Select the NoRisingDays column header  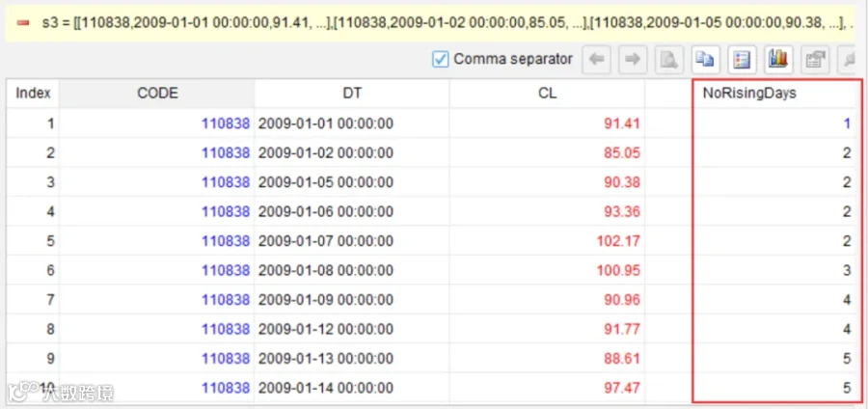pos(749,93)
